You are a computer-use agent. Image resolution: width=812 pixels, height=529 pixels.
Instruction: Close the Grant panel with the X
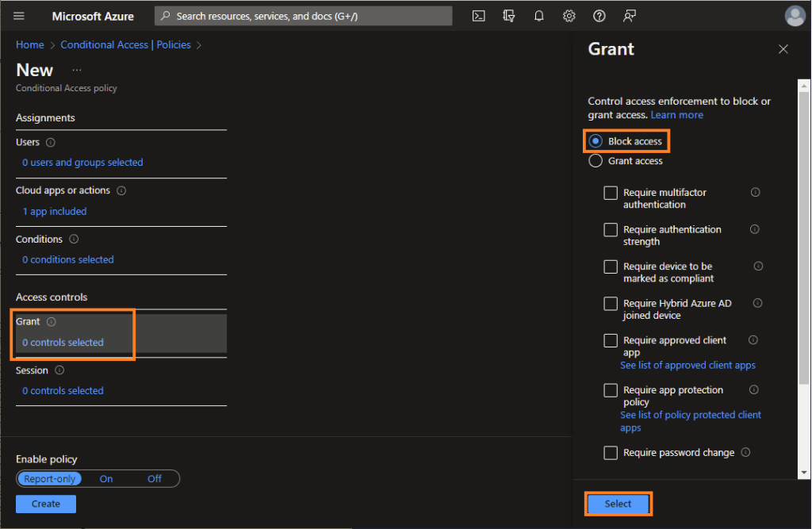tap(783, 48)
